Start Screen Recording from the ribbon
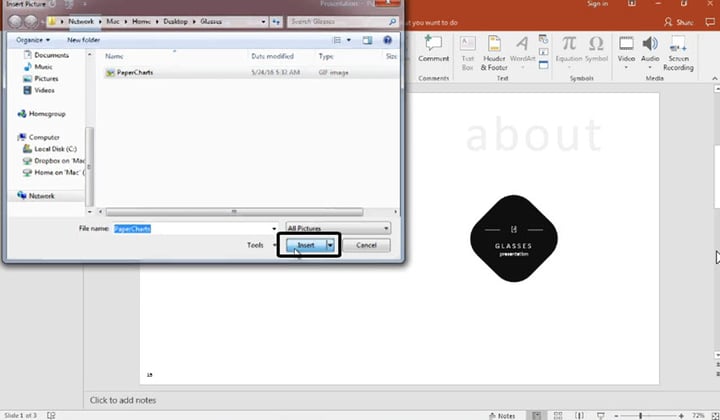Image resolution: width=720 pixels, height=420 pixels. [x=678, y=53]
